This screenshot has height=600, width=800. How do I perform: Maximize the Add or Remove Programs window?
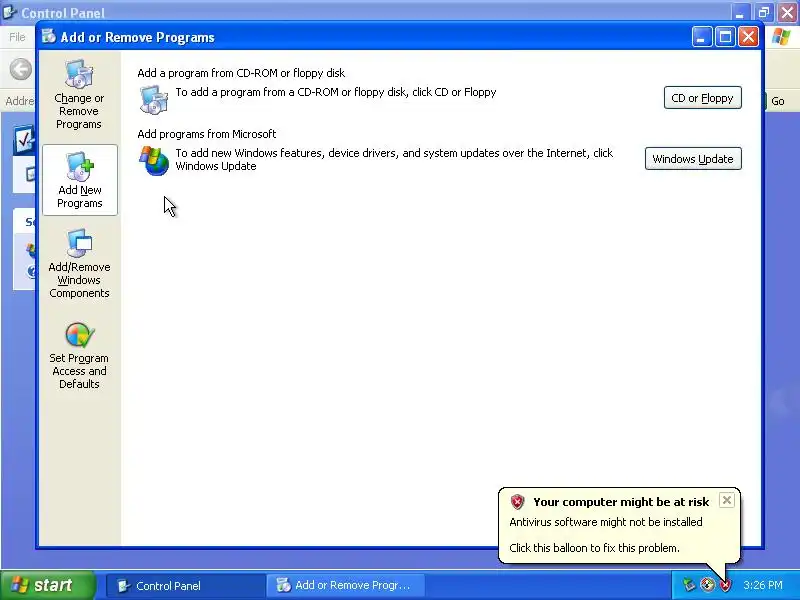[725, 37]
